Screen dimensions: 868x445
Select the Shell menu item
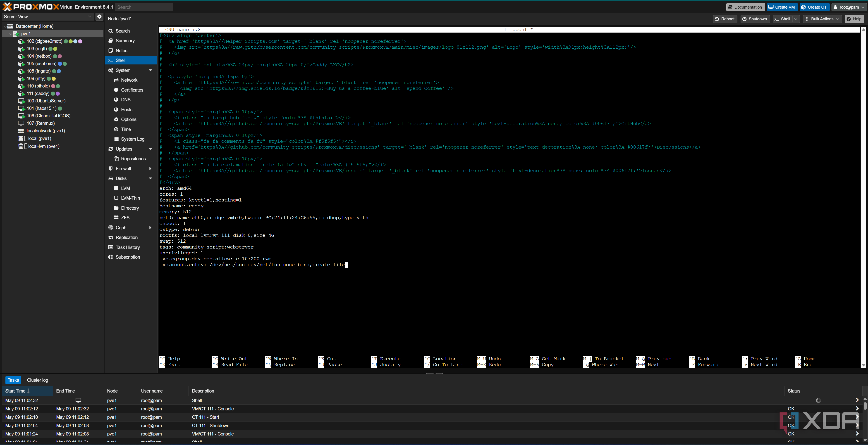[x=131, y=60]
